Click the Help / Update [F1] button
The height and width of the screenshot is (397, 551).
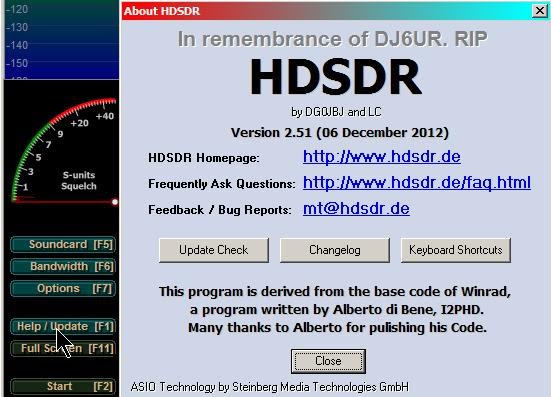pyautogui.click(x=63, y=326)
